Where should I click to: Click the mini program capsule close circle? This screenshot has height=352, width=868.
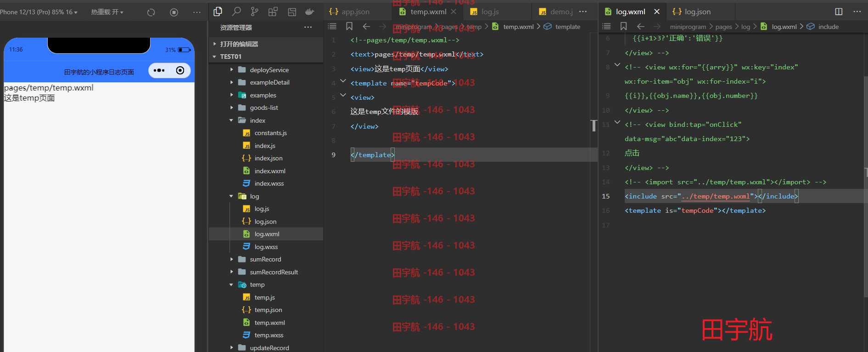(x=180, y=70)
